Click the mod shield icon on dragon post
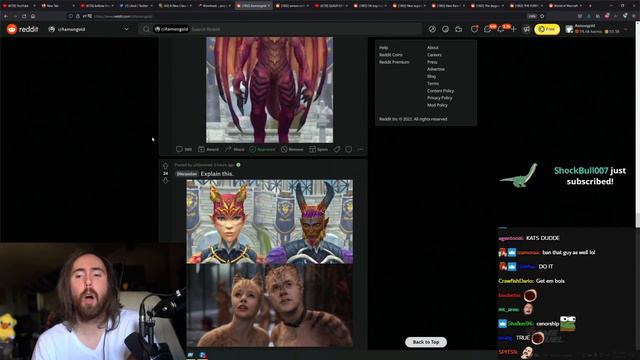The width and height of the screenshot is (640, 360). point(349,149)
